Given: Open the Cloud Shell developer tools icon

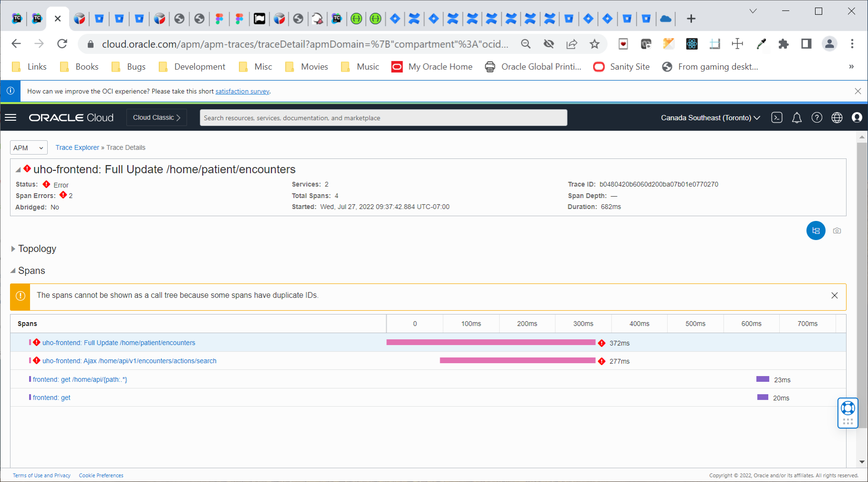Looking at the screenshot, I should pyautogui.click(x=777, y=117).
